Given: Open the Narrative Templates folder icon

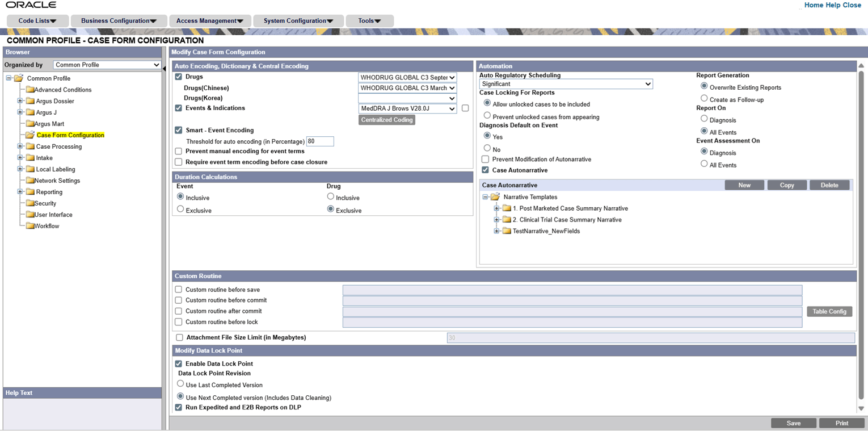Looking at the screenshot, I should (496, 196).
